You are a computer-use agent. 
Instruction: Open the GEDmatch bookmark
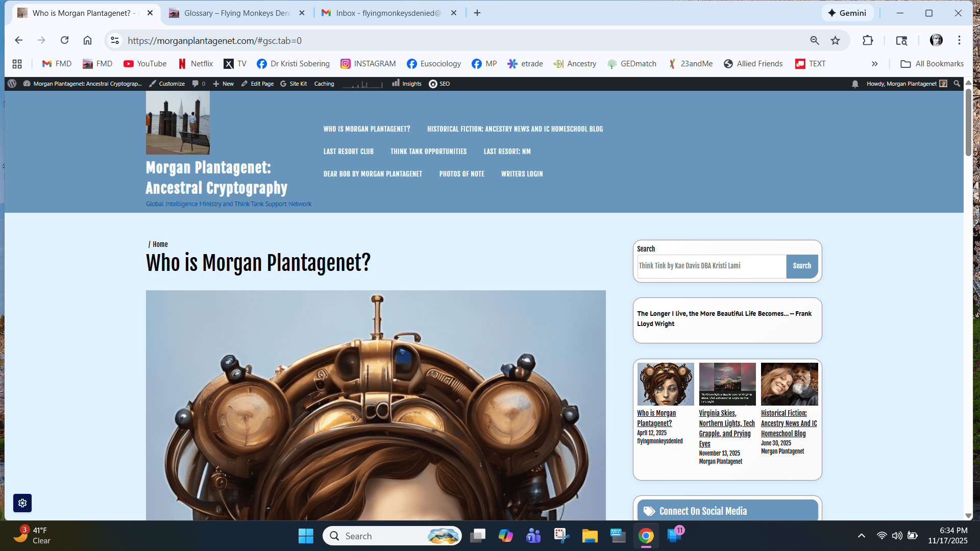point(632,63)
